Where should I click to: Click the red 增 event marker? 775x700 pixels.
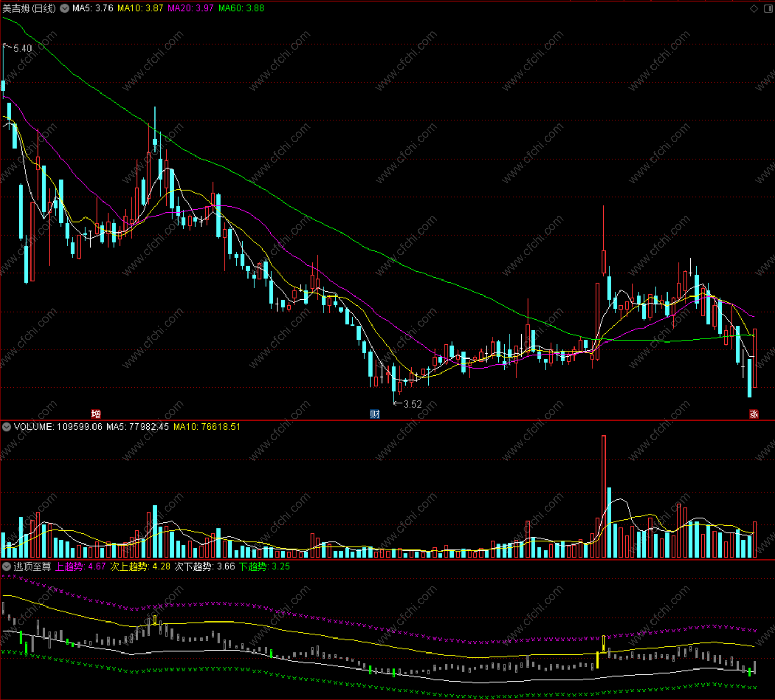pos(96,414)
